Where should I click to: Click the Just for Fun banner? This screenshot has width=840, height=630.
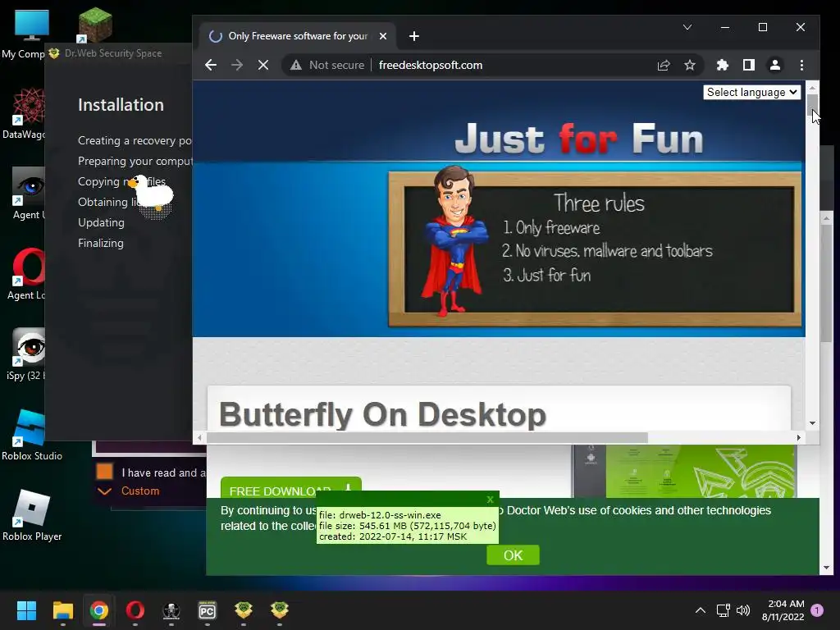pos(578,139)
